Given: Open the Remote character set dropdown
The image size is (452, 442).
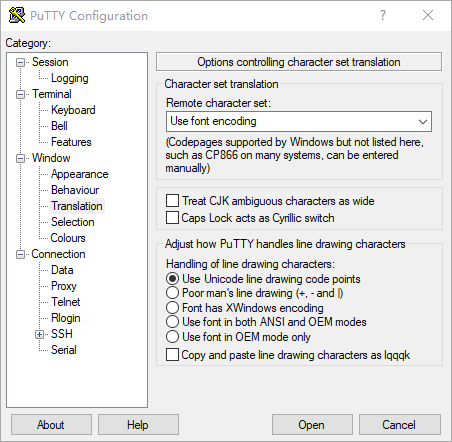Looking at the screenshot, I should pos(423,122).
